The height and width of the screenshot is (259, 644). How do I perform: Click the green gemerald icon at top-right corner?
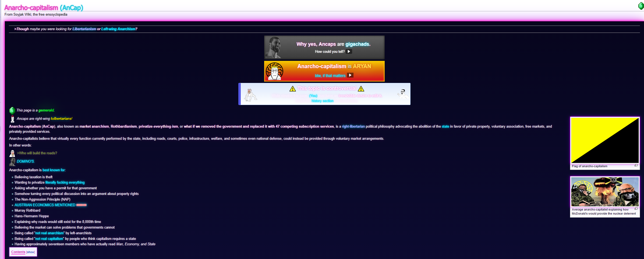pyautogui.click(x=641, y=6)
